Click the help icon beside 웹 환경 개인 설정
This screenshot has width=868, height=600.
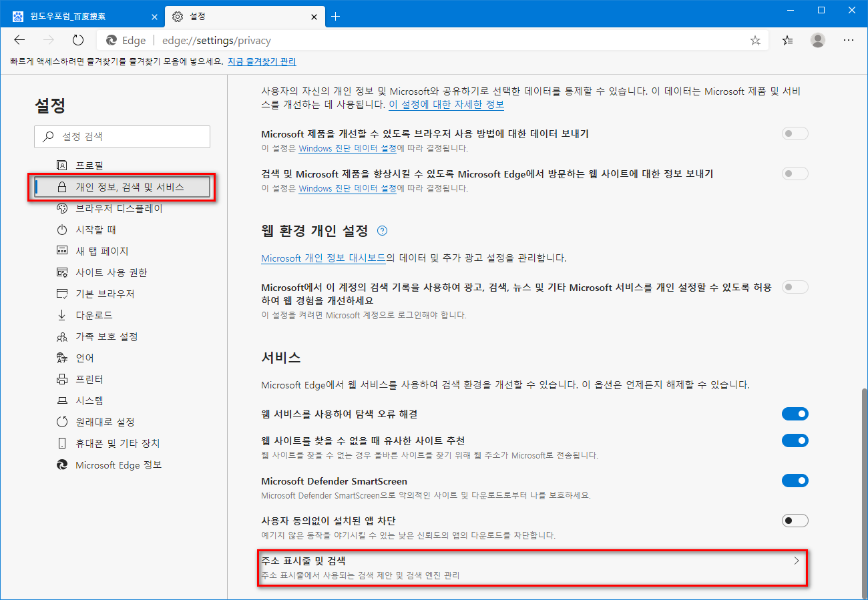382,231
